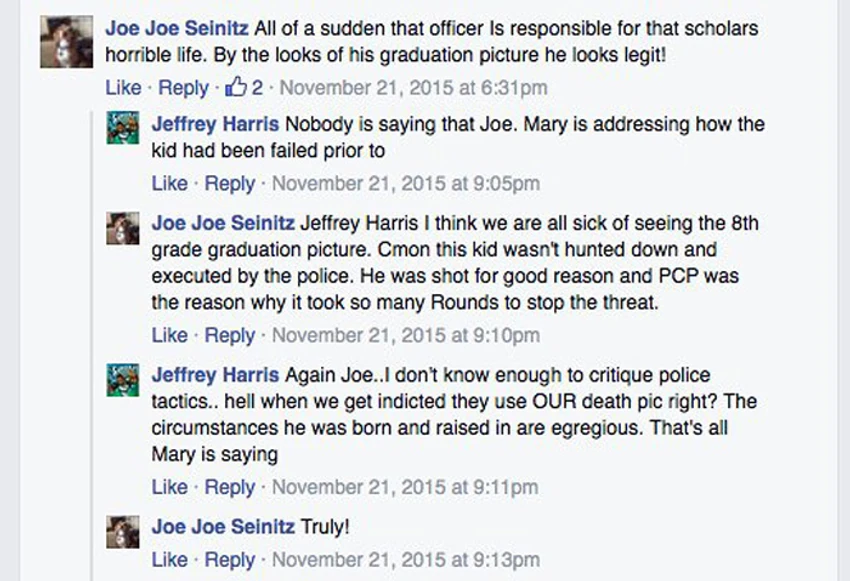This screenshot has height=581, width=850.
Task: Open Joe Joe Seinitz's name on top comment
Action: [177, 28]
